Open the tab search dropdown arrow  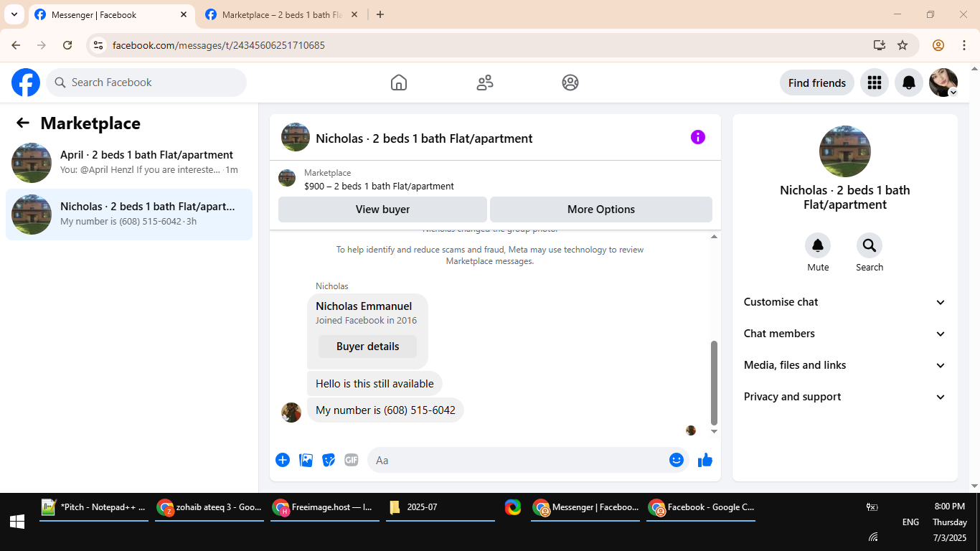[x=14, y=14]
